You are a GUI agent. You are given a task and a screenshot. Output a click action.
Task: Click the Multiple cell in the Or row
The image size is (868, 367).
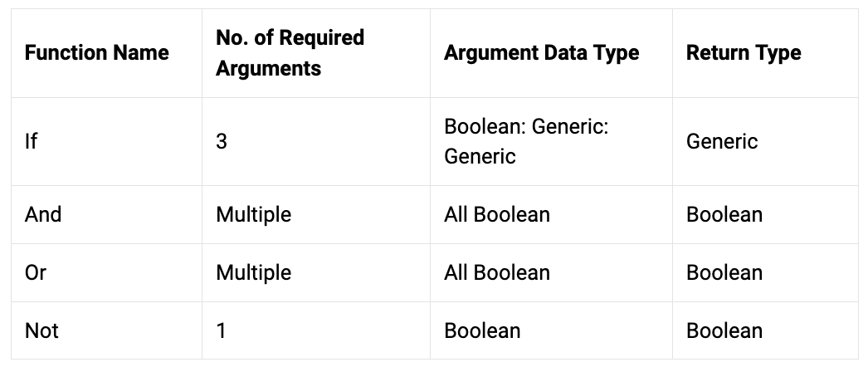(254, 273)
